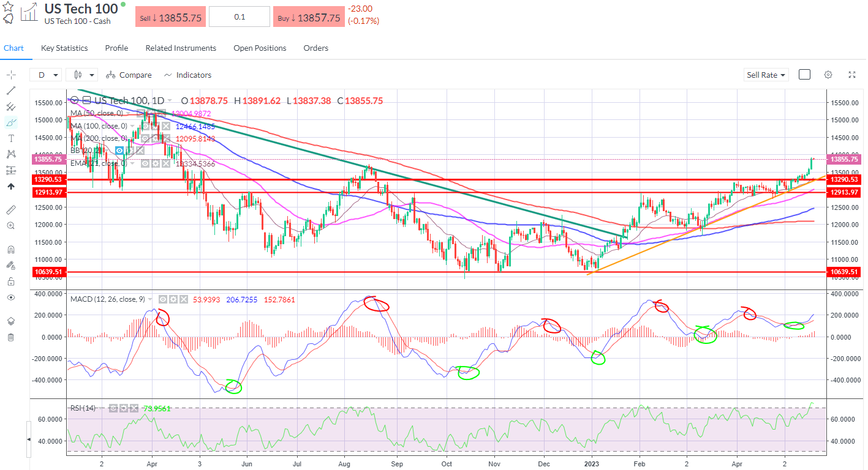Add US Tech 100 to favourites star
This screenshot has width=868, height=470.
point(8,6)
